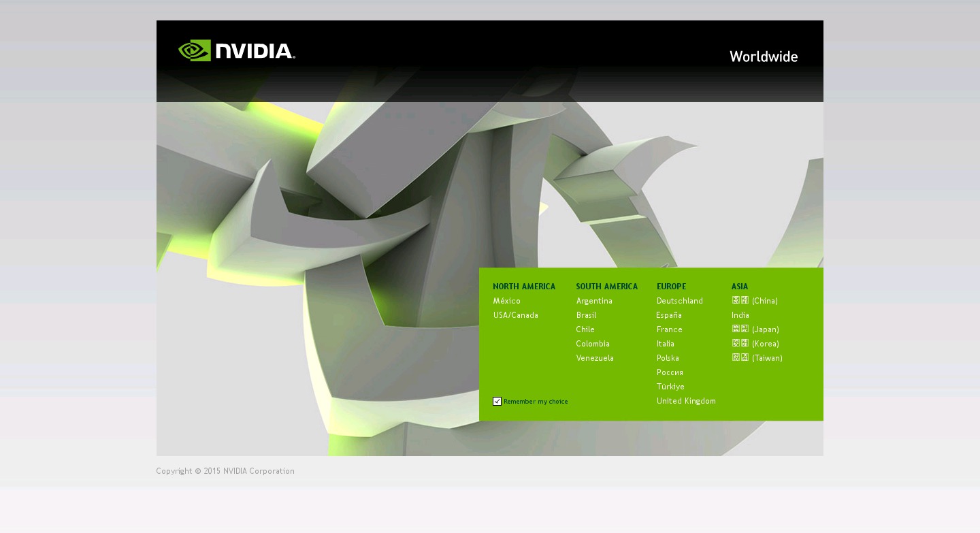Choose España from Europe list

[668, 315]
